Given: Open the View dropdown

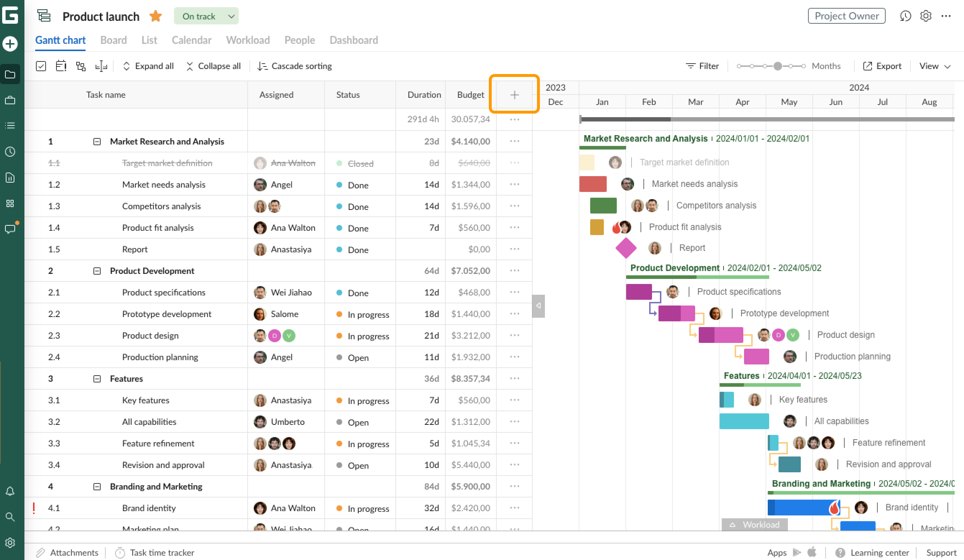Looking at the screenshot, I should click(x=934, y=66).
